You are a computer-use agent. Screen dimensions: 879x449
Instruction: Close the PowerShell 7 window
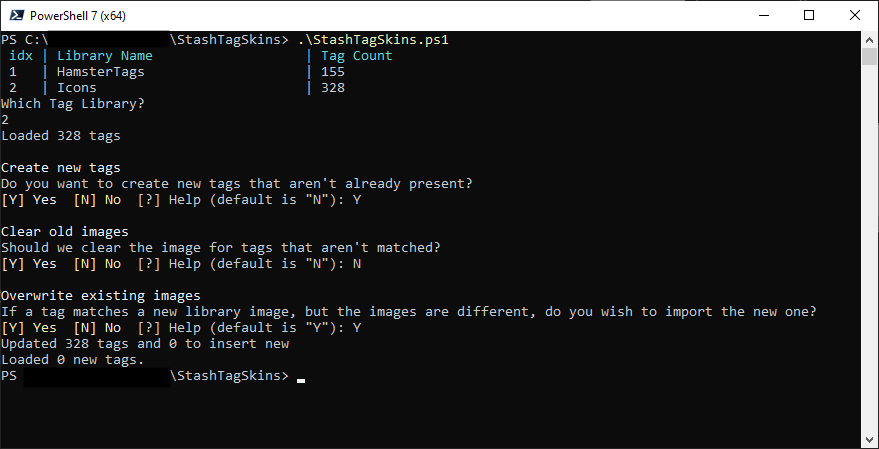855,16
